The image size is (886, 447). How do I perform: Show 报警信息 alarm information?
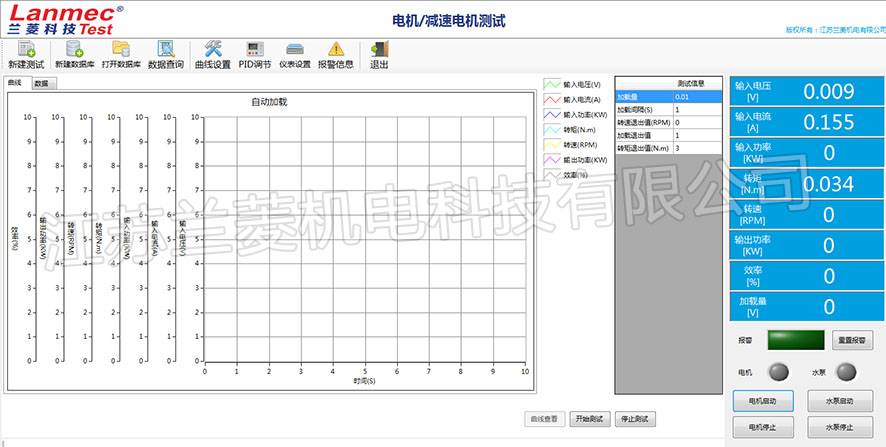[x=335, y=49]
